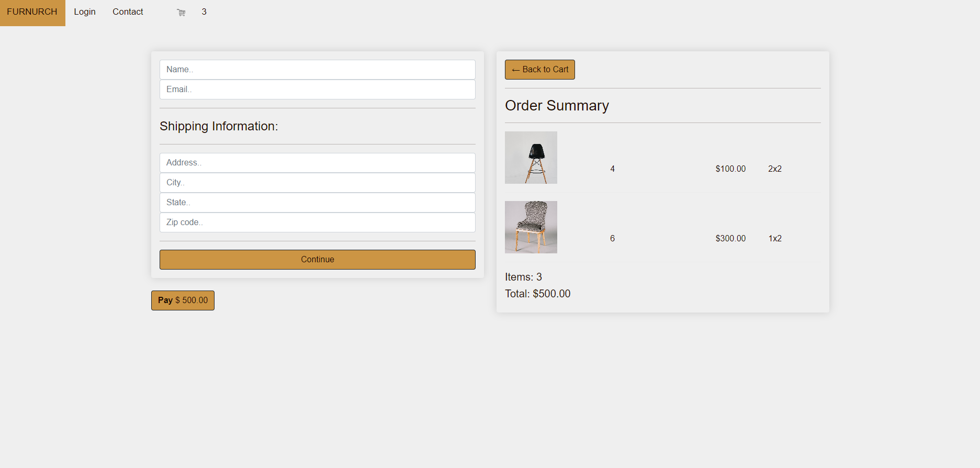Go to the Contact page
Viewport: 980px width, 468px height.
[128, 12]
